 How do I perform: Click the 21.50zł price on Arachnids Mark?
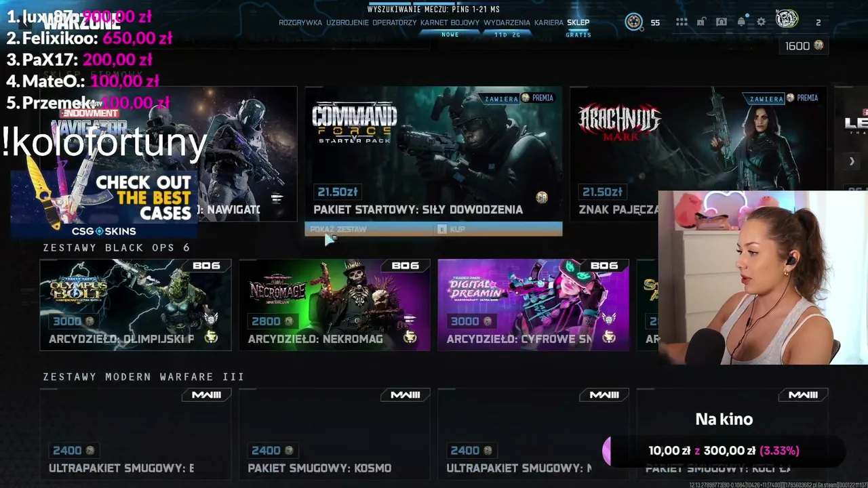point(601,192)
